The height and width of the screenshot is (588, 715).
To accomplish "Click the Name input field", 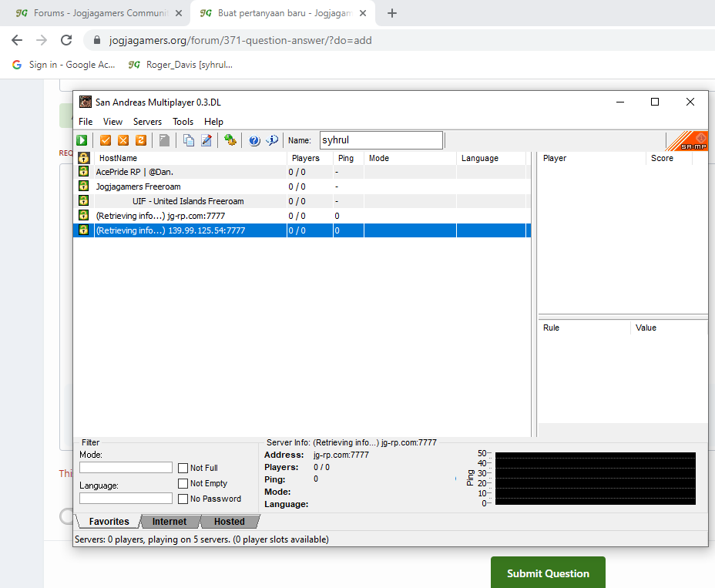I will tap(381, 140).
